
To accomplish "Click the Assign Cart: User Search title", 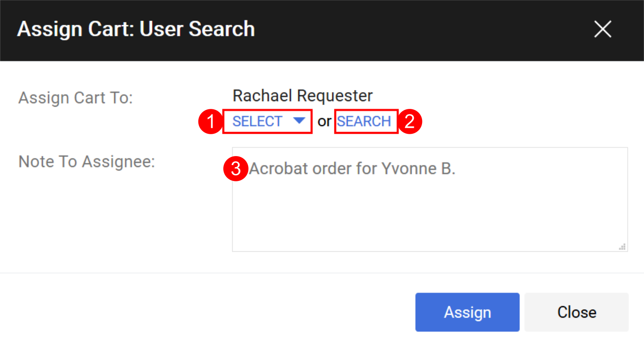I will pos(136,29).
